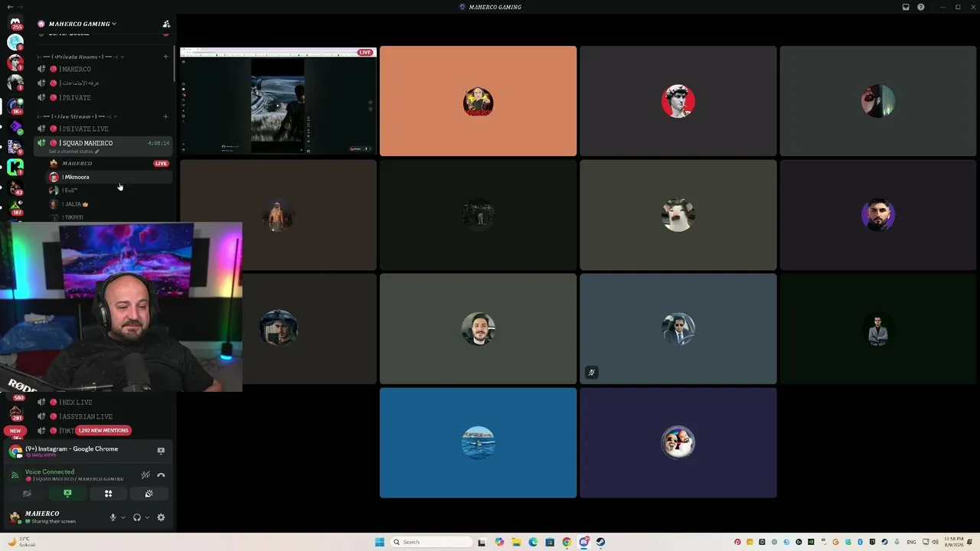Open the Activities launcher button

click(108, 494)
